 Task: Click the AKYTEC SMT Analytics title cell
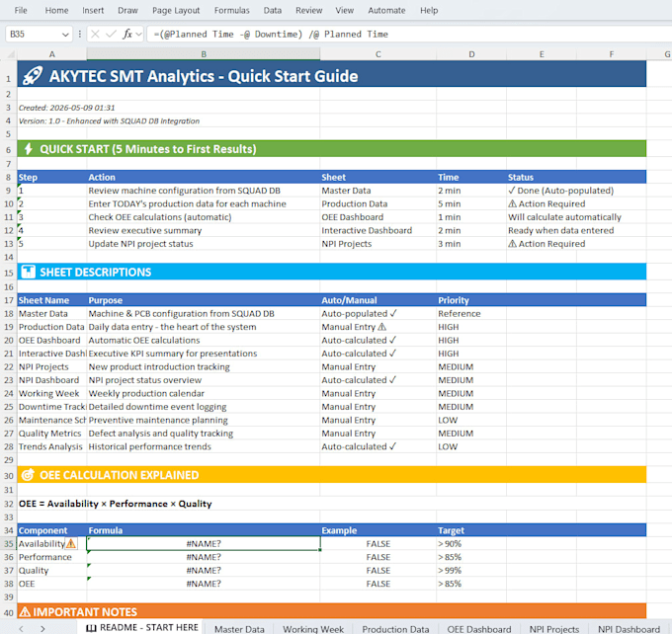click(332, 74)
